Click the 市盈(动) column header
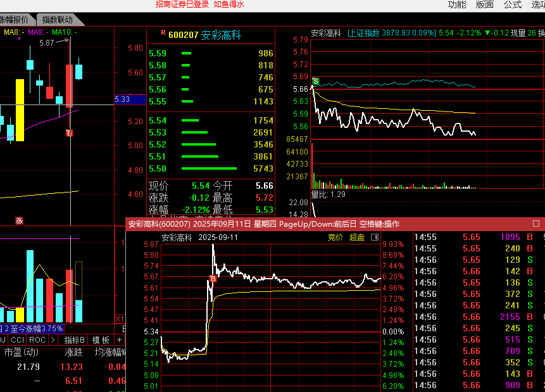Screen dimensions: 545x392 (x=21, y=352)
